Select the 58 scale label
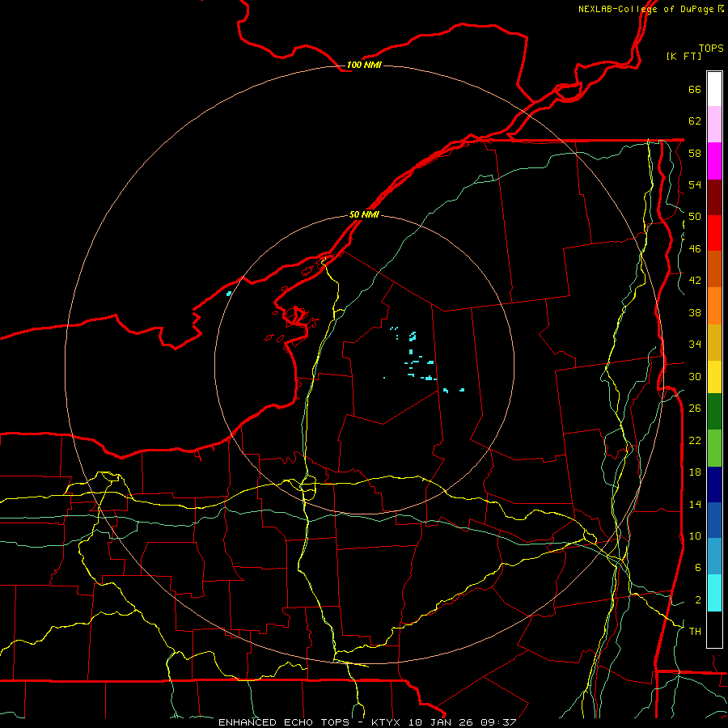The width and height of the screenshot is (728, 728). pyautogui.click(x=695, y=153)
